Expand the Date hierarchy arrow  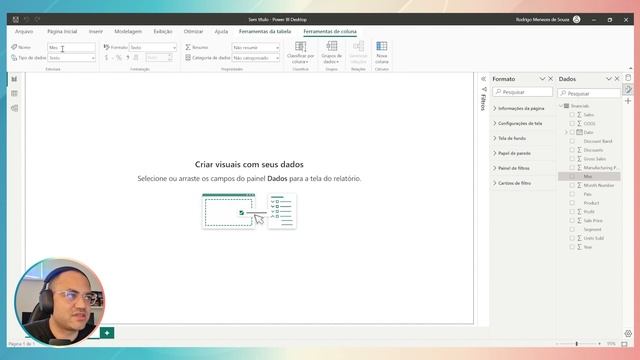566,132
